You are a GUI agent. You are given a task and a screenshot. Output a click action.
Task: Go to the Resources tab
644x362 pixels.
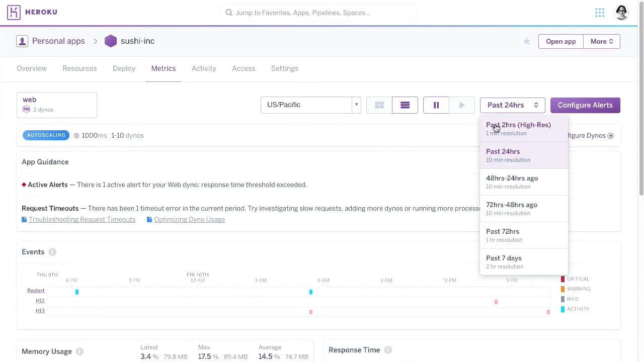(x=79, y=68)
